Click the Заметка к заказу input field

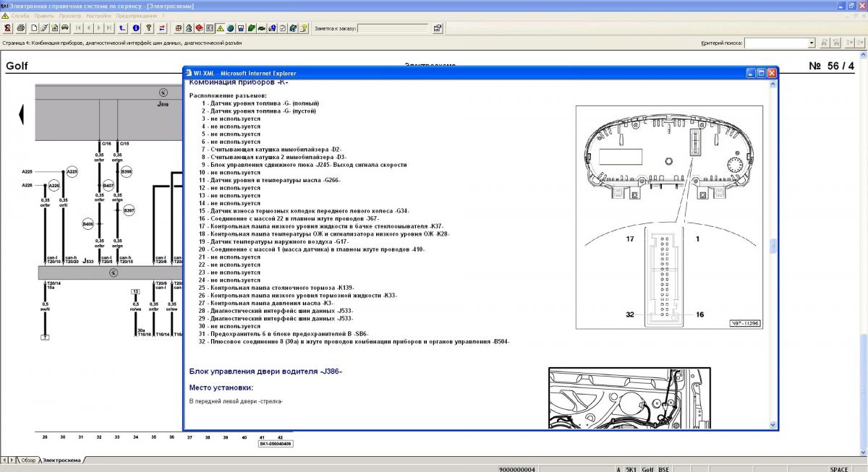pyautogui.click(x=393, y=29)
